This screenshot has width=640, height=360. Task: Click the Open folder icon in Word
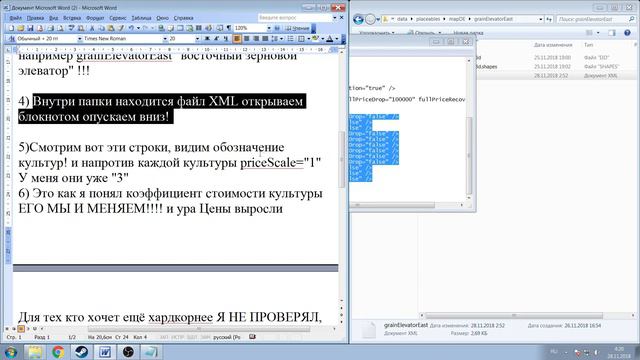tap(21, 28)
